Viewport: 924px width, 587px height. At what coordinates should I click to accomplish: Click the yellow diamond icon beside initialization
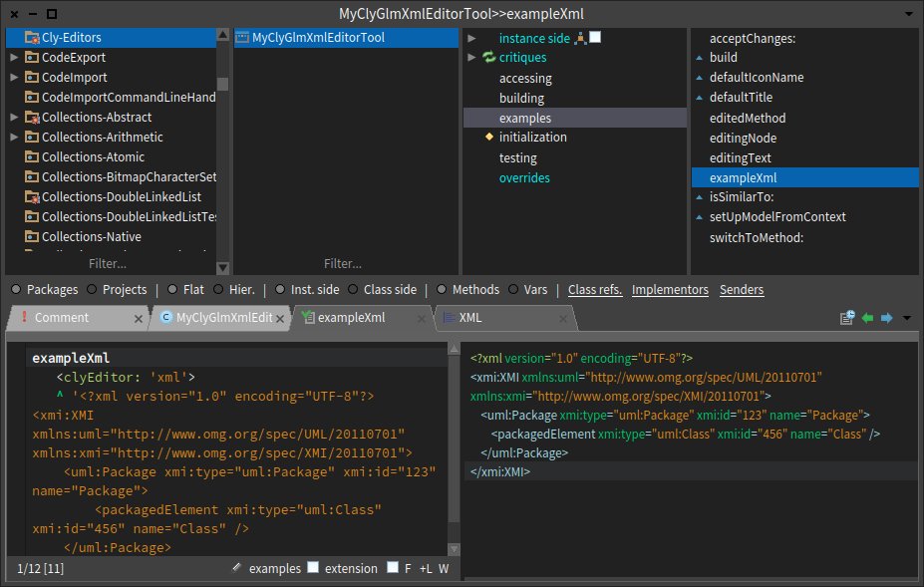tap(488, 137)
